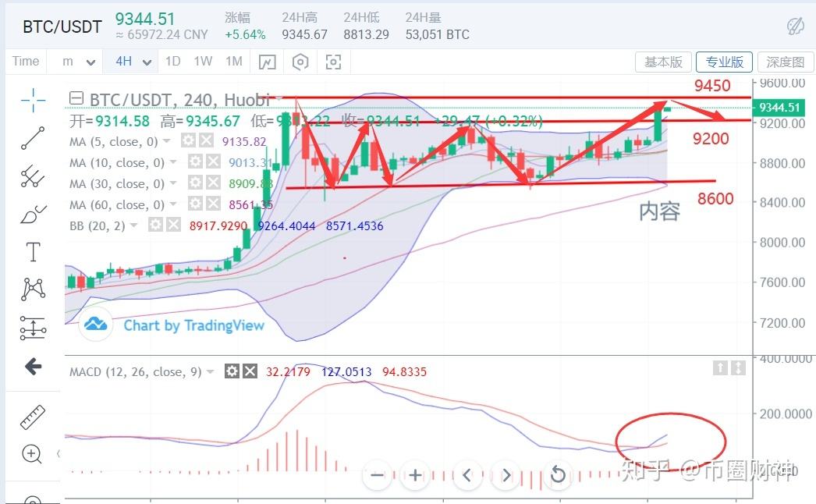Viewport: 816px width, 504px height.
Task: Toggle the eye-slash icon at top right
Action: point(795,26)
